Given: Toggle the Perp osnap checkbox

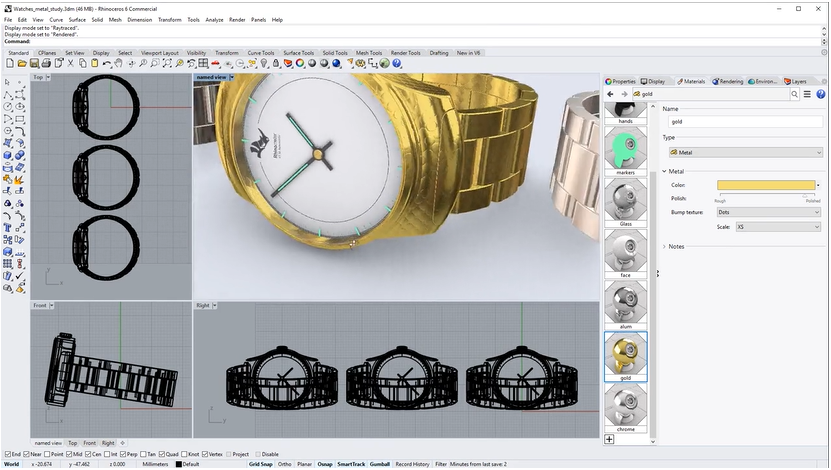Looking at the screenshot, I should pos(123,455).
